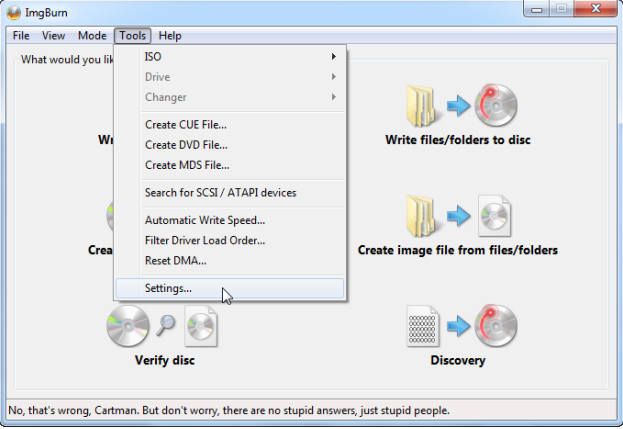Select Create MDS File entry
The width and height of the screenshot is (623, 429).
tap(187, 165)
